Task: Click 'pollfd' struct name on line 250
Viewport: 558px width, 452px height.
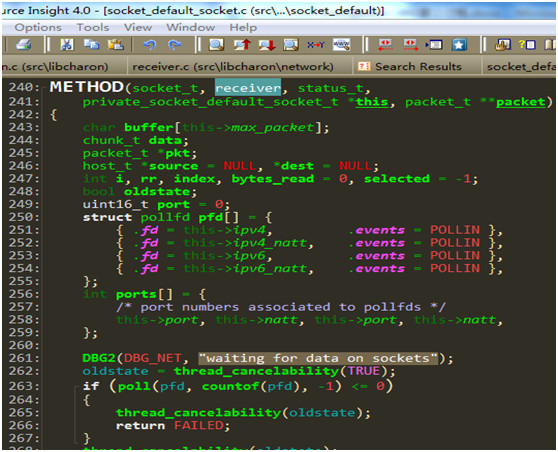Action: [165, 217]
